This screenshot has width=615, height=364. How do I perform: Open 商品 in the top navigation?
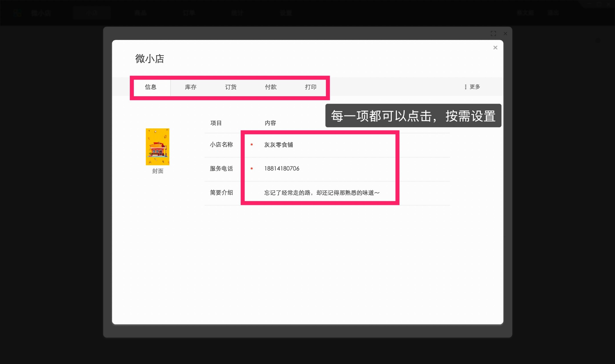[x=140, y=13]
